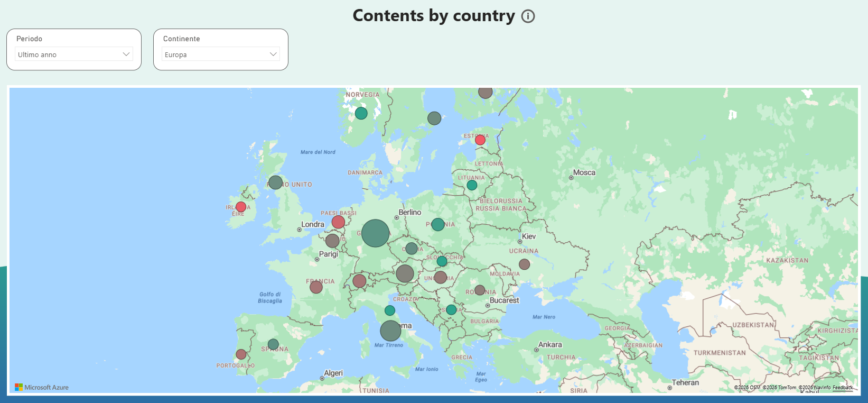Select the gray bubble over the United Kingdom

pyautogui.click(x=275, y=182)
